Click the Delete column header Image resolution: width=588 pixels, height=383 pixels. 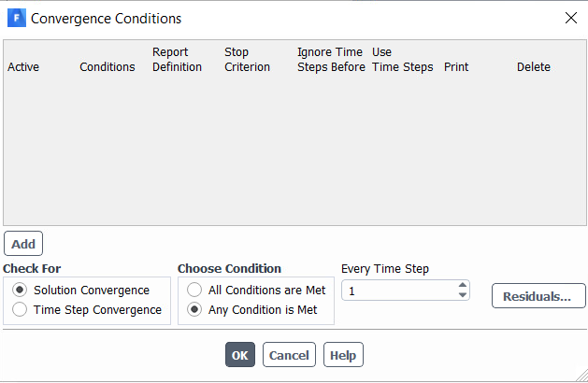coord(533,67)
